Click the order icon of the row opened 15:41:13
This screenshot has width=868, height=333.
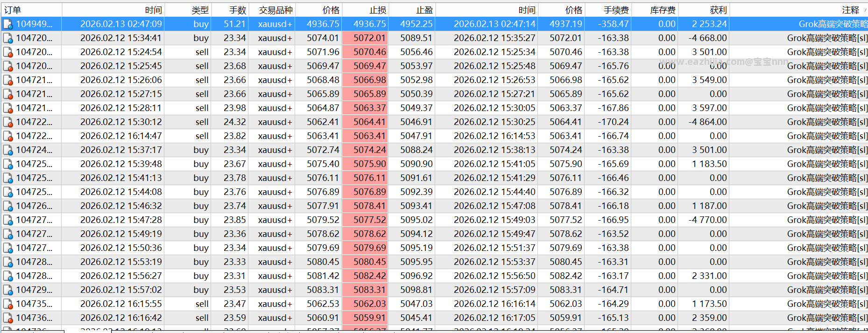click(x=8, y=178)
